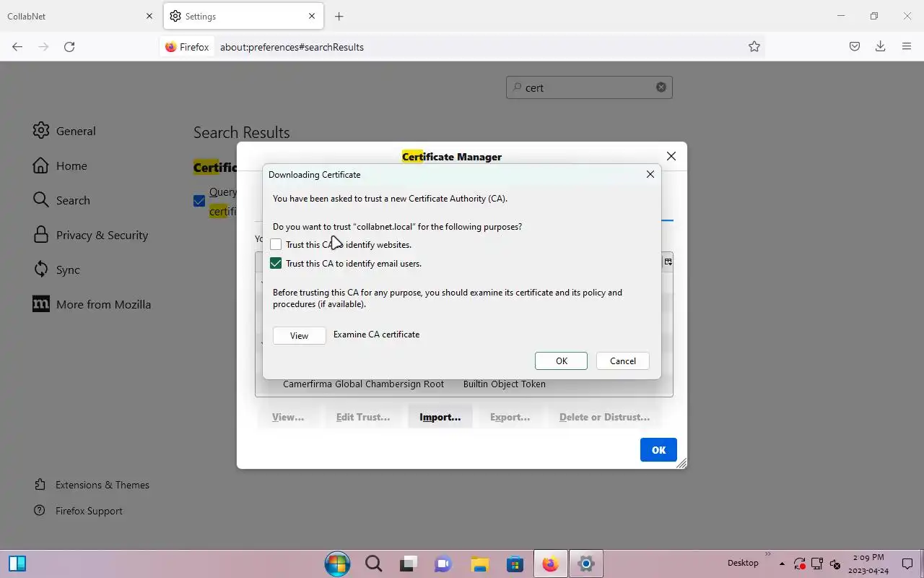The height and width of the screenshot is (578, 924).
Task: Open the Settings gear app on taskbar
Action: pyautogui.click(x=585, y=564)
